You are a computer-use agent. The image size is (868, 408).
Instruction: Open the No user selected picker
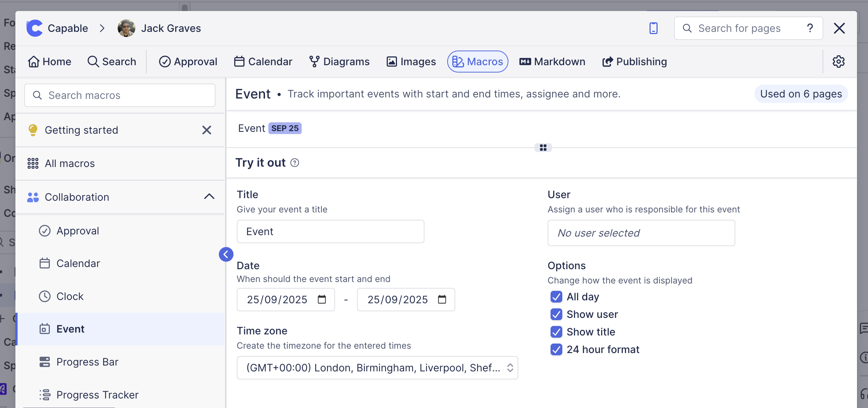[x=641, y=233]
